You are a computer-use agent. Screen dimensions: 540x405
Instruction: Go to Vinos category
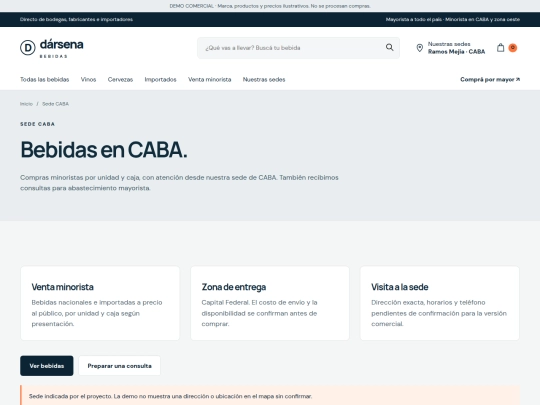(89, 80)
